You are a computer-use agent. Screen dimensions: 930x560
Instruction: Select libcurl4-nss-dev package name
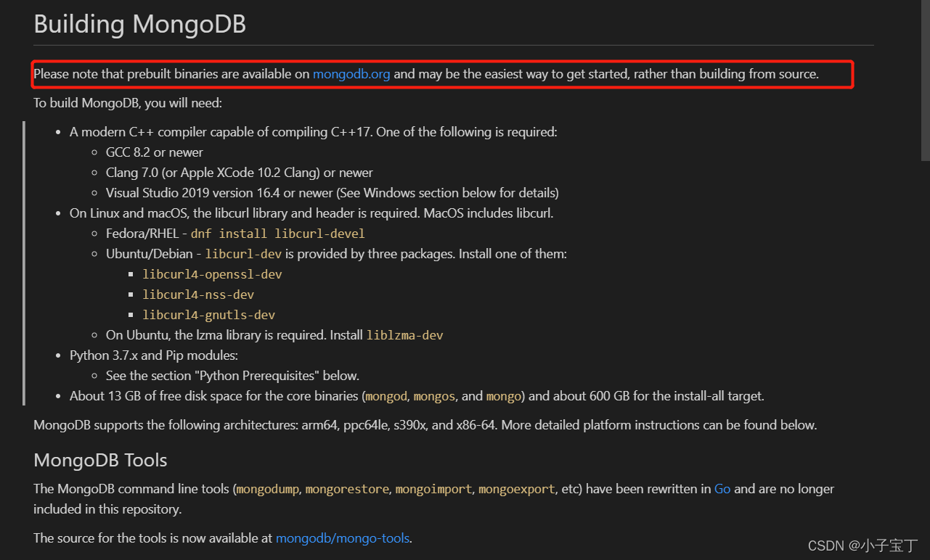click(198, 295)
